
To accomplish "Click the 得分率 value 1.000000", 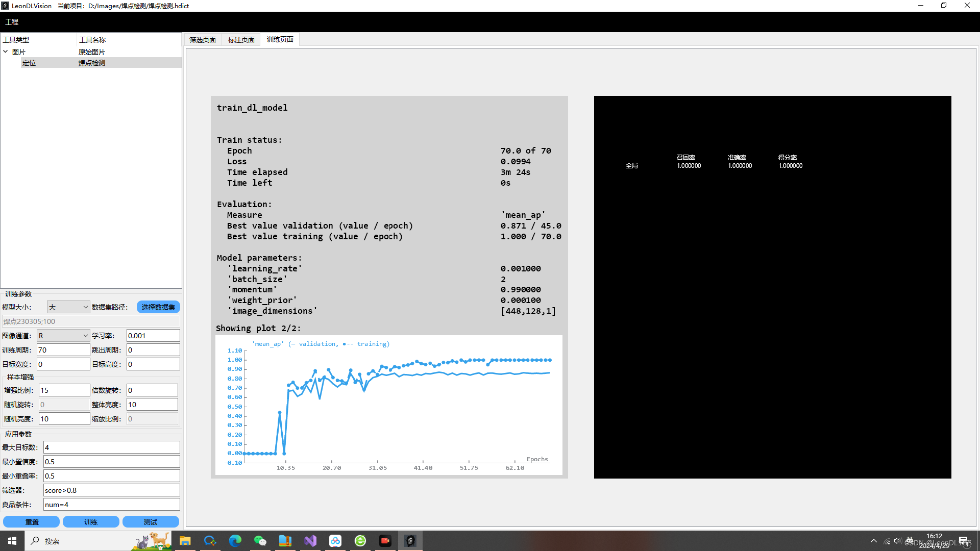I will pyautogui.click(x=790, y=166).
